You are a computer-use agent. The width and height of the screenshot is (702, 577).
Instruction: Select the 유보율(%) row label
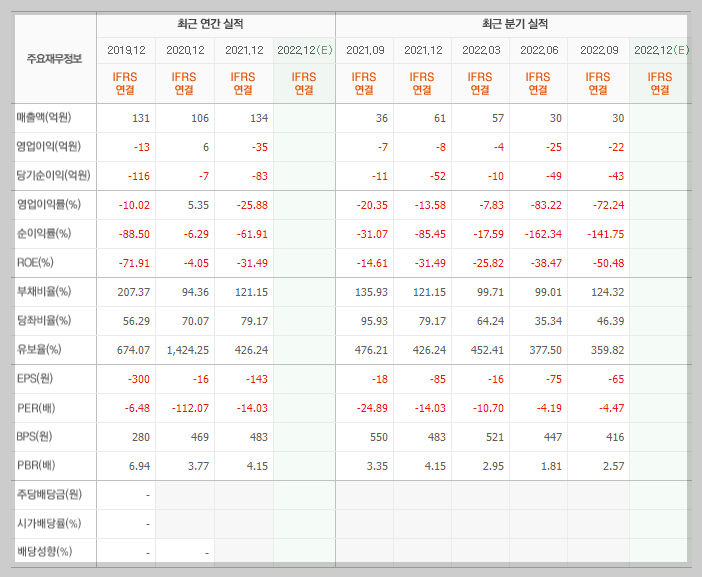coord(39,349)
